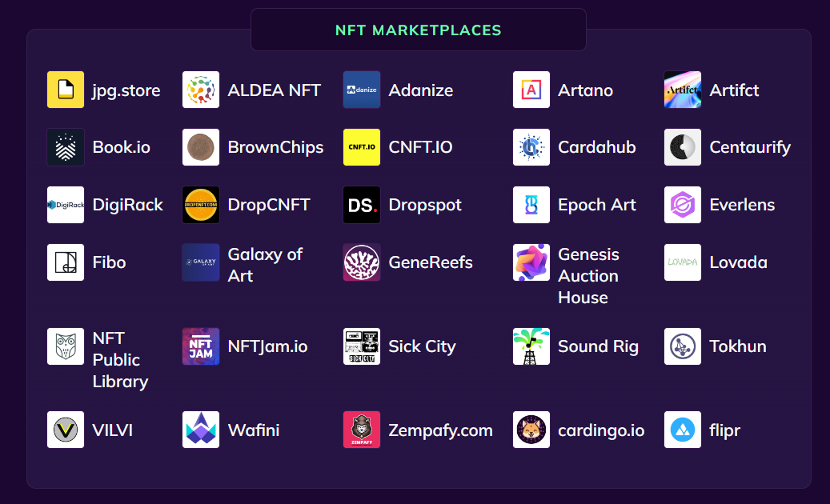Open the ALDEA NFT colorful logo
Screen dimensions: 830x504
201,90
